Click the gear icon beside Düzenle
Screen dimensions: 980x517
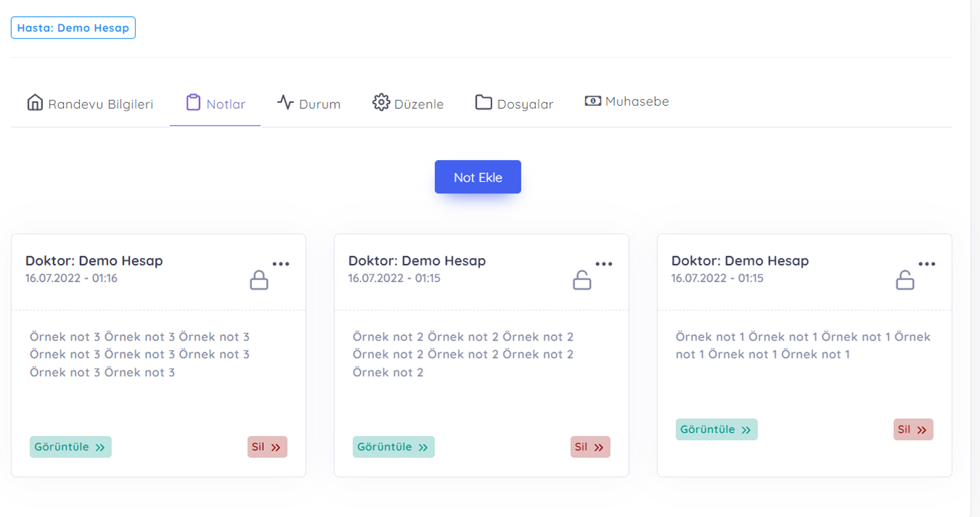pos(381,102)
